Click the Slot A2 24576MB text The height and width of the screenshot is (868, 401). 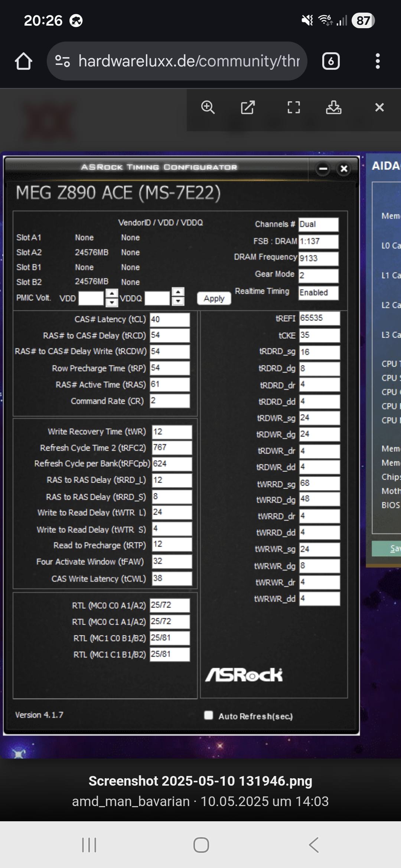pos(92,252)
